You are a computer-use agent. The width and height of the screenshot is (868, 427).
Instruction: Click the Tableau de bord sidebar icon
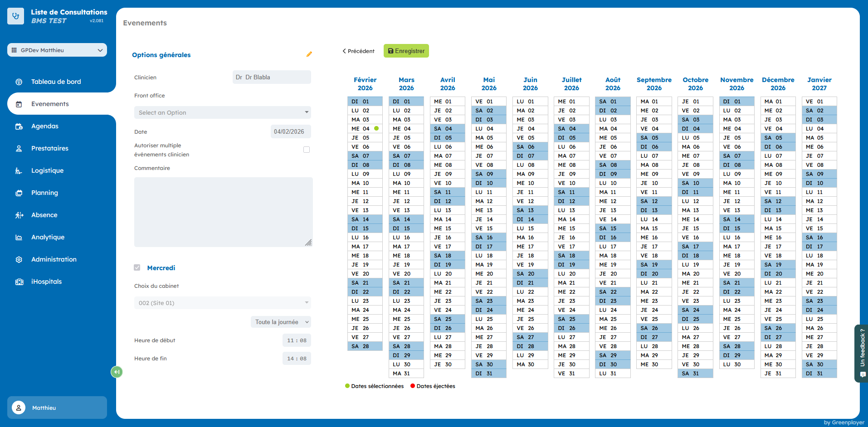[19, 82]
